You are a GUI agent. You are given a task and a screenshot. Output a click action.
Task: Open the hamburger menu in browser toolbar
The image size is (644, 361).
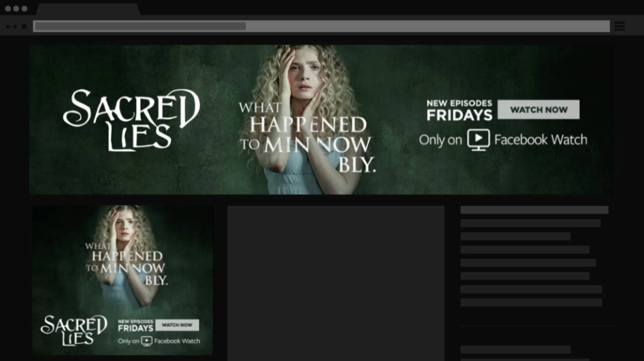coord(619,26)
